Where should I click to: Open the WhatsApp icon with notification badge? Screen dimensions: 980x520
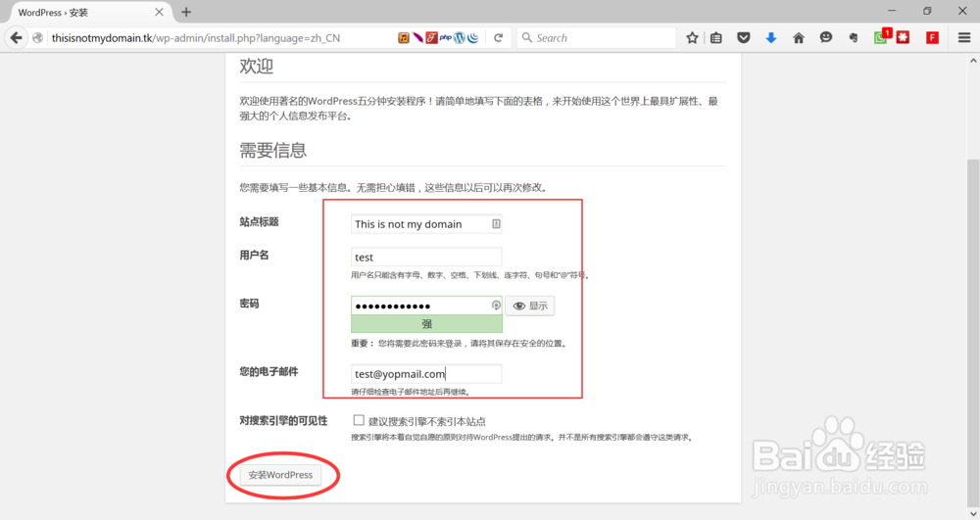(x=881, y=37)
